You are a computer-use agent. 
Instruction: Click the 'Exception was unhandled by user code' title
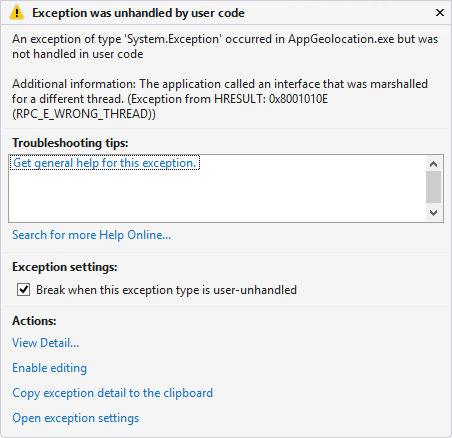138,13
